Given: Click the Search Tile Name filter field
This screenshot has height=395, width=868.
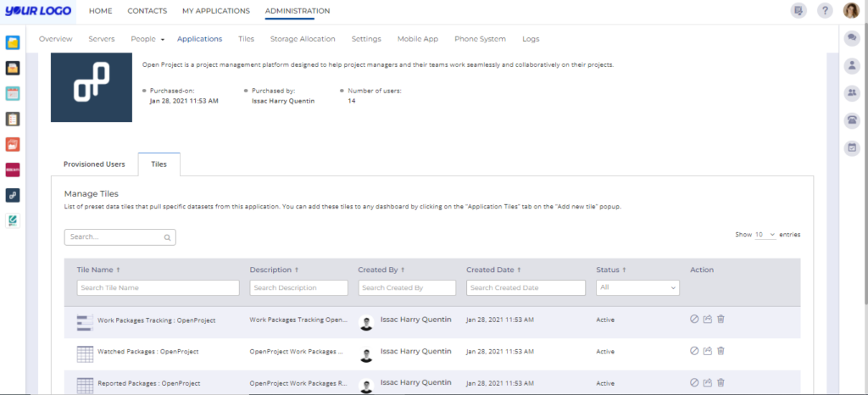Looking at the screenshot, I should [x=159, y=287].
